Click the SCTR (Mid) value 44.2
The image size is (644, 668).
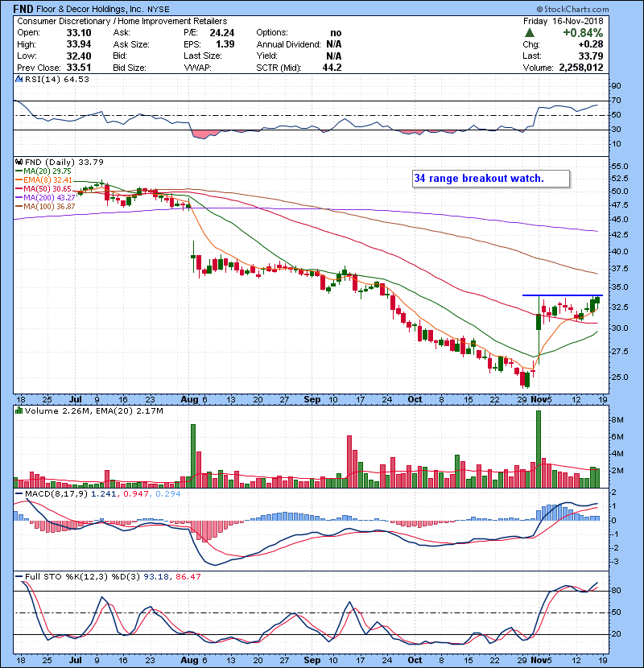coord(332,68)
